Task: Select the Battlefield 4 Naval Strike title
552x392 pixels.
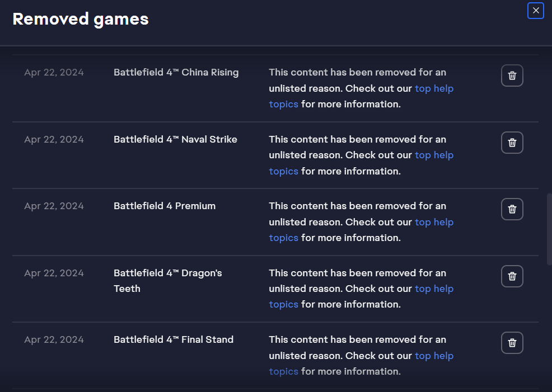Action: click(175, 139)
